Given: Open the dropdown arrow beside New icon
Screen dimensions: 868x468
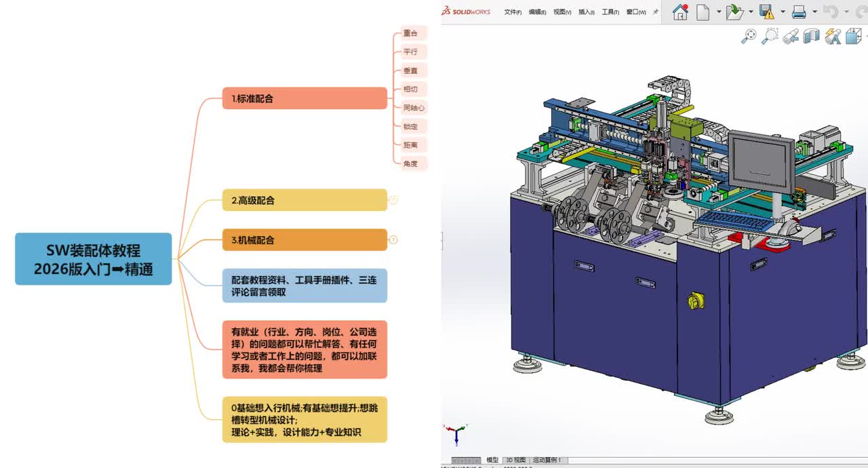Looking at the screenshot, I should pos(719,12).
